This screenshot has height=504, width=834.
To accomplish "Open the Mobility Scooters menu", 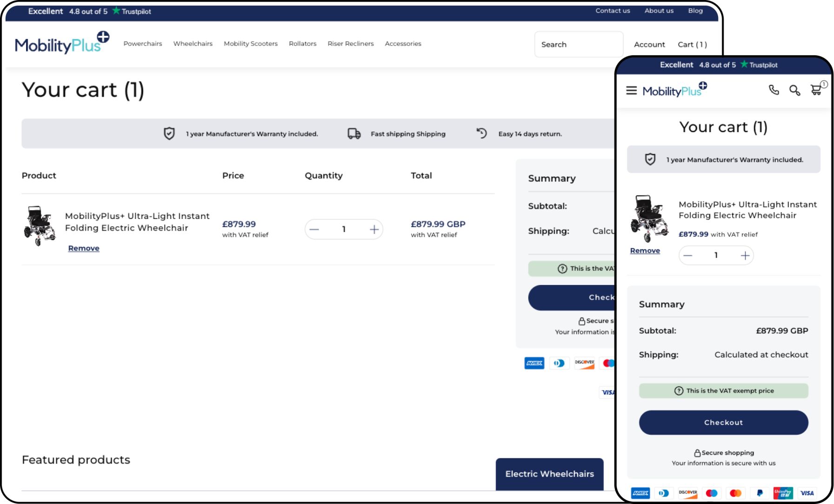I will (x=250, y=44).
